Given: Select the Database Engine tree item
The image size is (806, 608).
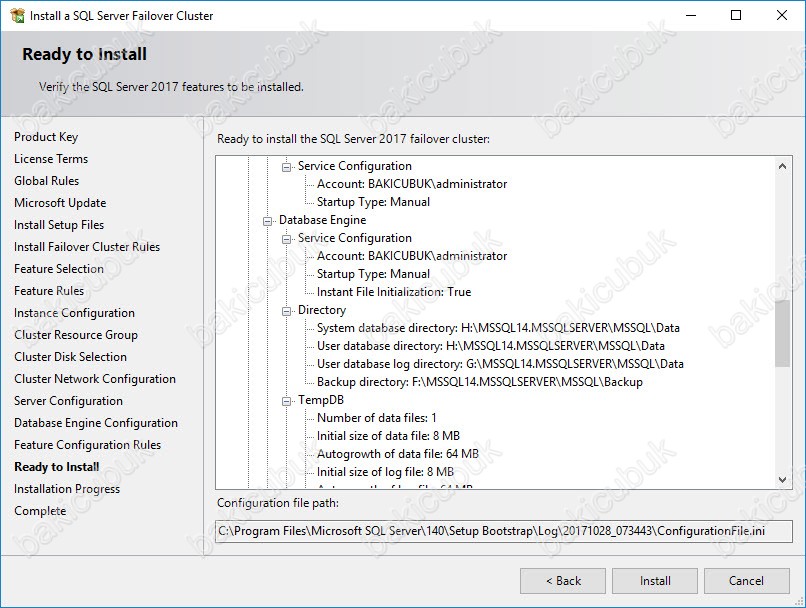Looking at the screenshot, I should click(322, 220).
